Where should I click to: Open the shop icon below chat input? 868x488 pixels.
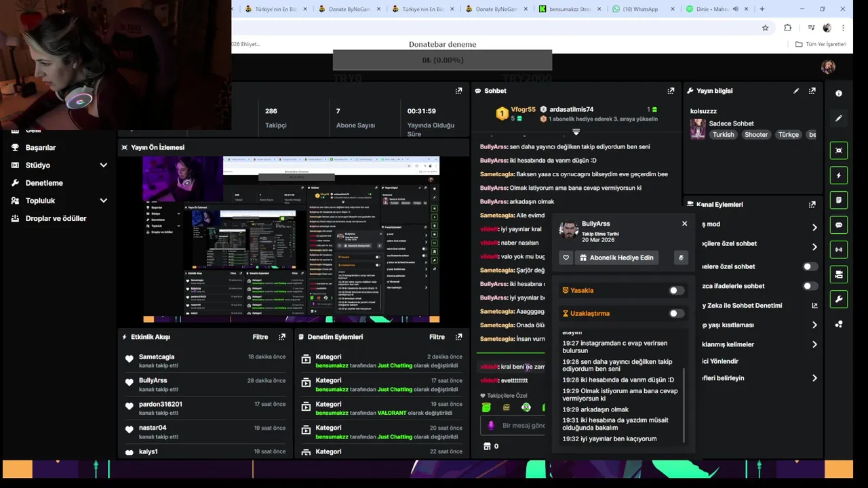486,446
